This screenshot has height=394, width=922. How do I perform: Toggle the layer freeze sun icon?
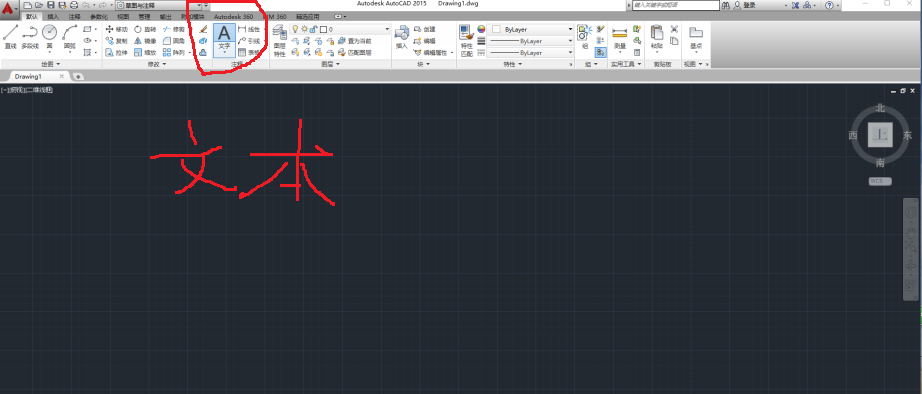coord(305,29)
